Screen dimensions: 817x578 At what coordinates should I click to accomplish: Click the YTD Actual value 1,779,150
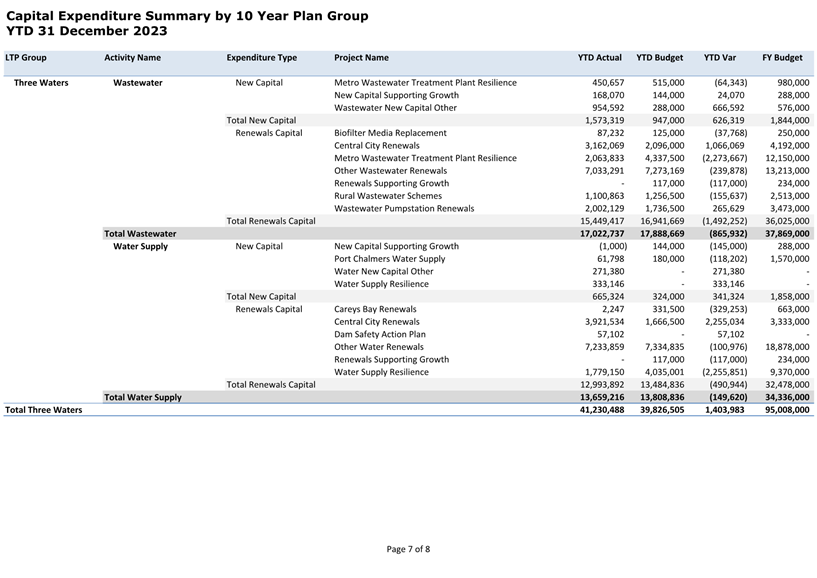(604, 372)
